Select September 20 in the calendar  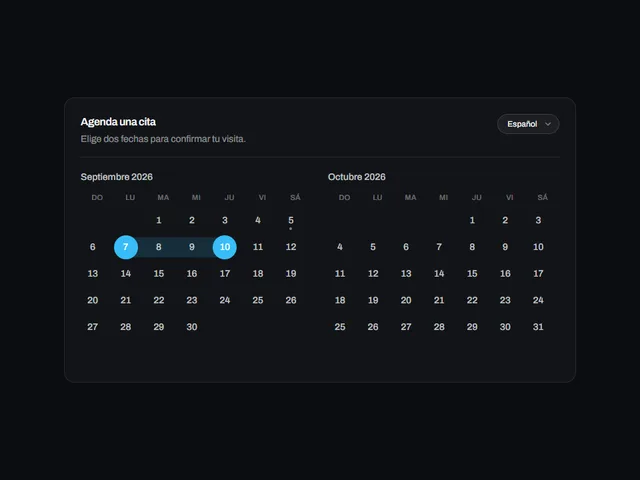(93, 300)
